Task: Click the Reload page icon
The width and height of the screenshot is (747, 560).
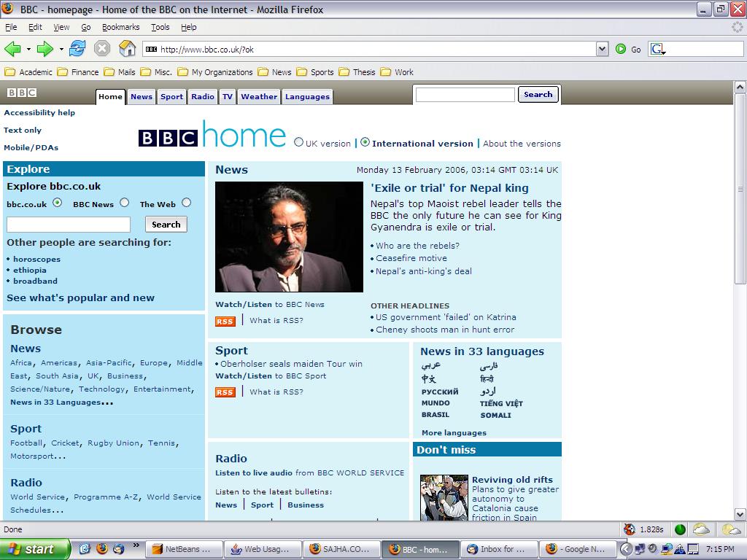Action: [77, 49]
